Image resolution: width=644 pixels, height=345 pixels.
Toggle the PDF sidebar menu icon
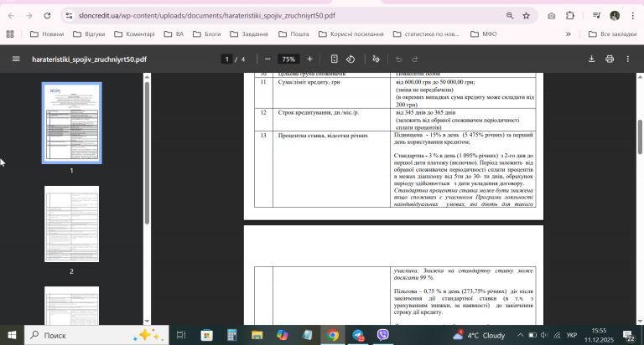(16, 59)
